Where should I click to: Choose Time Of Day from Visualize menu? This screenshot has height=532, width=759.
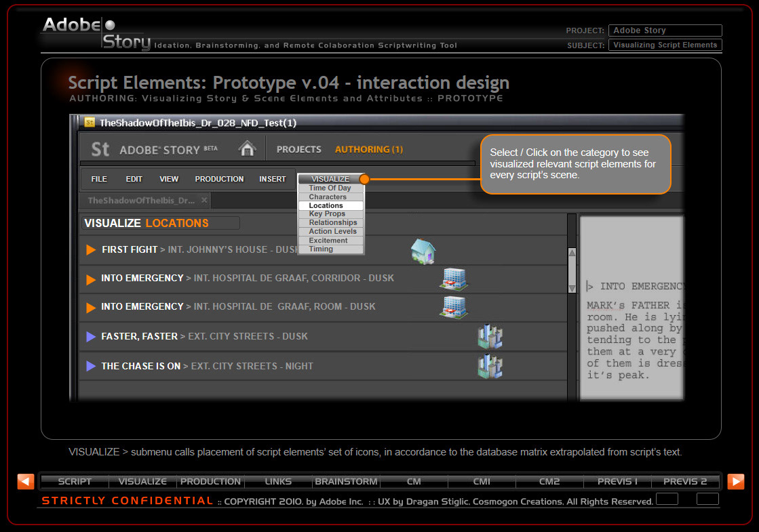(x=330, y=188)
